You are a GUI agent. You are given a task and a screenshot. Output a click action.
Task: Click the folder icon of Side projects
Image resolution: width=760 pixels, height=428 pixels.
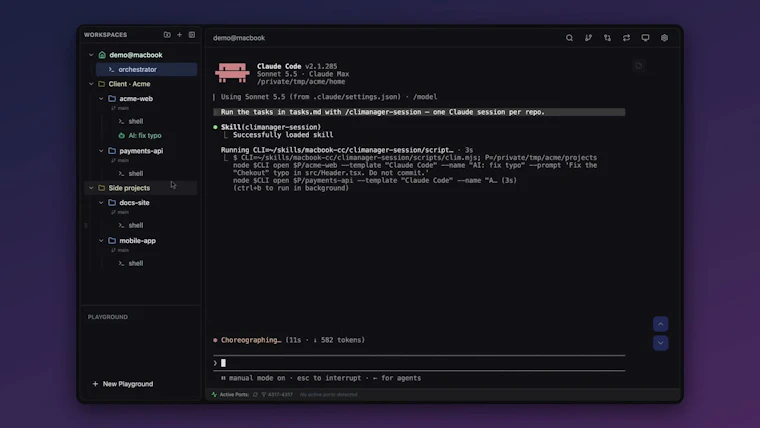[x=101, y=188]
